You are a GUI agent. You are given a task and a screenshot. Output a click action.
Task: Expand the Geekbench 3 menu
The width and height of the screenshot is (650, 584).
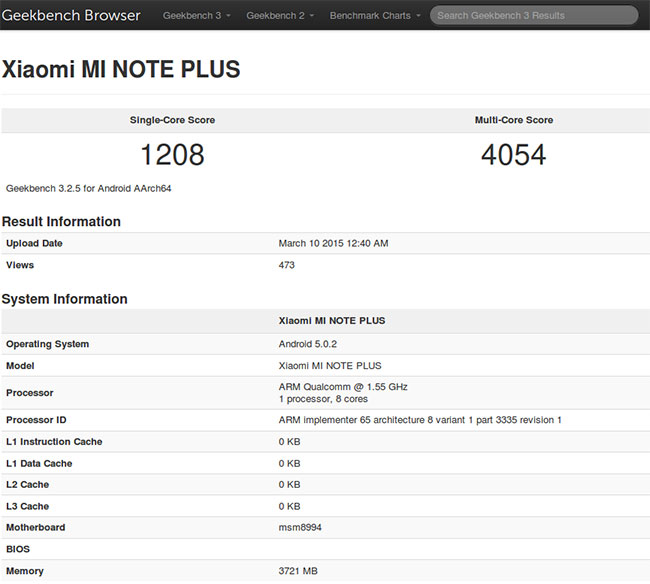[196, 16]
